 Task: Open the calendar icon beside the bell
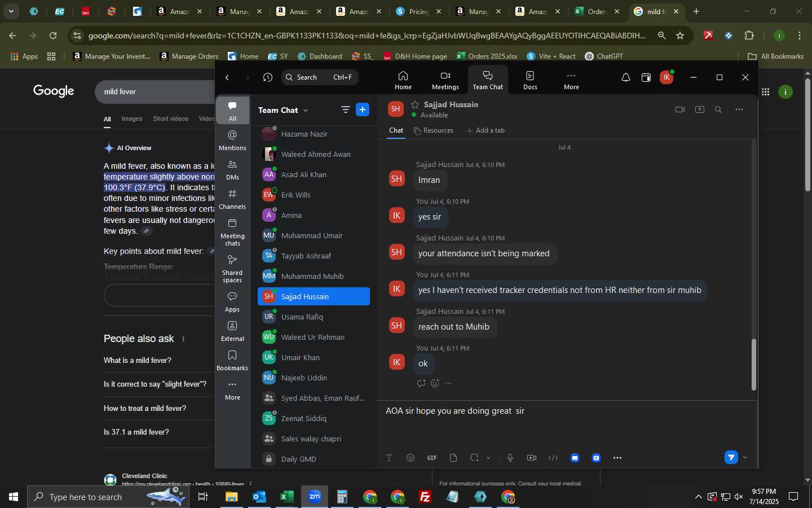click(x=646, y=77)
